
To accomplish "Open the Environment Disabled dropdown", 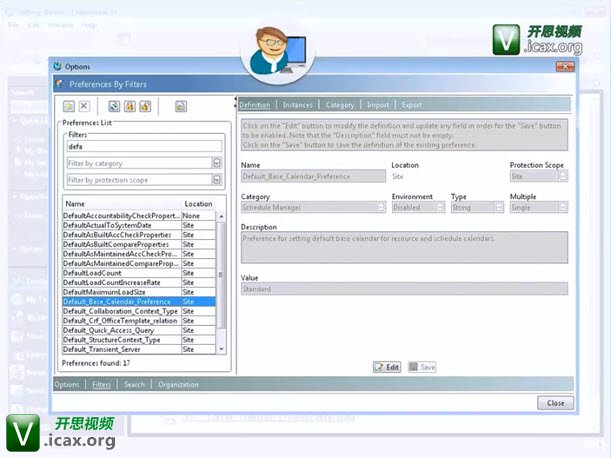I will (440, 207).
